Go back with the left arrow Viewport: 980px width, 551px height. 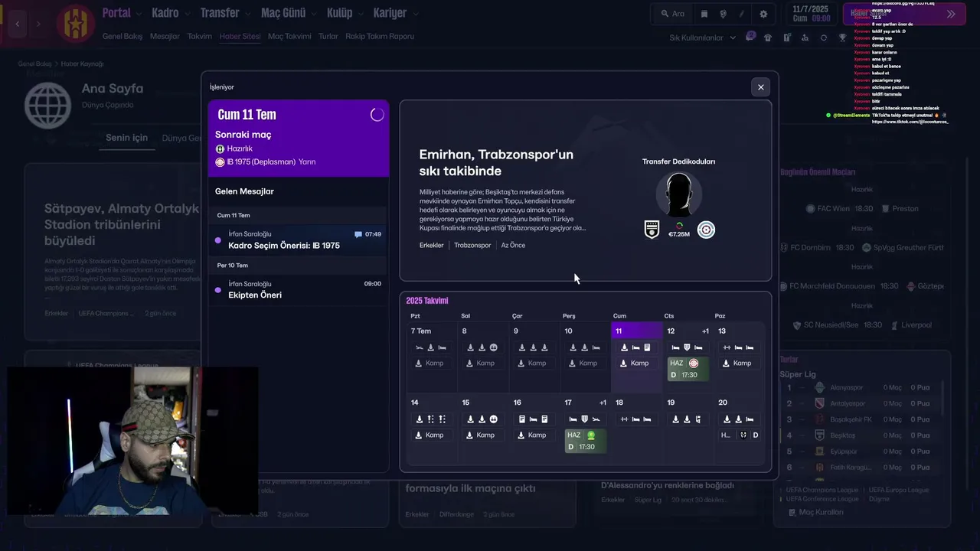pos(17,24)
